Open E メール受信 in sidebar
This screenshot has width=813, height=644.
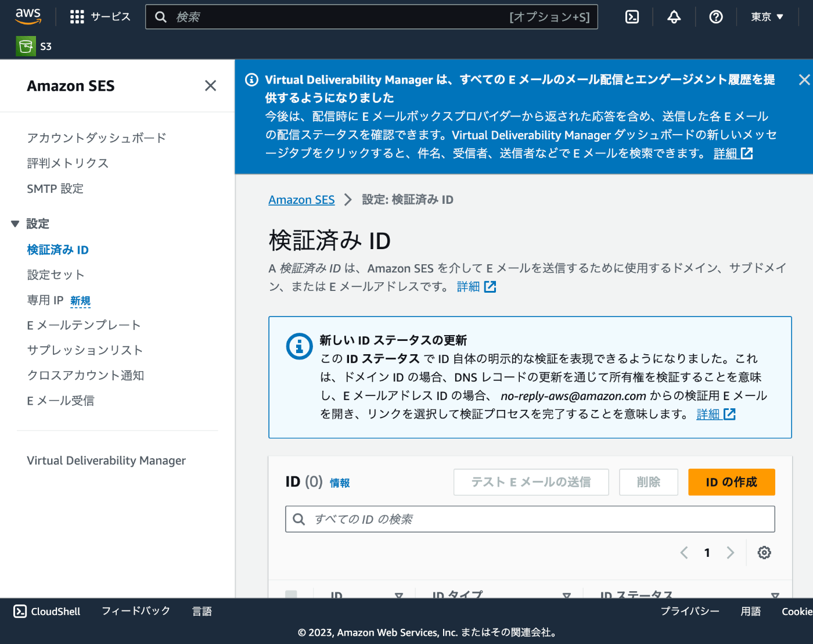click(x=60, y=401)
